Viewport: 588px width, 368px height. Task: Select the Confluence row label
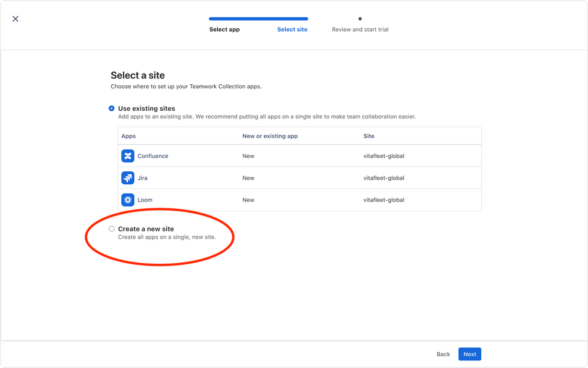click(x=153, y=156)
